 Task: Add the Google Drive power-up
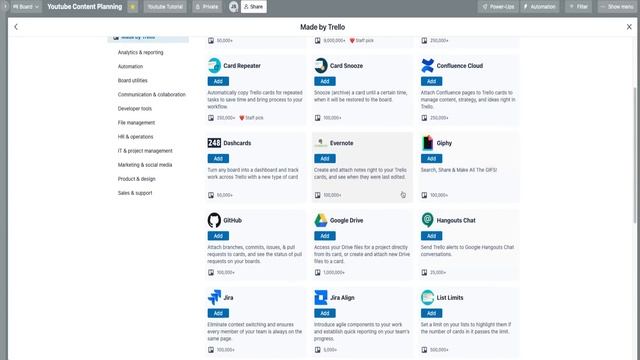[325, 236]
